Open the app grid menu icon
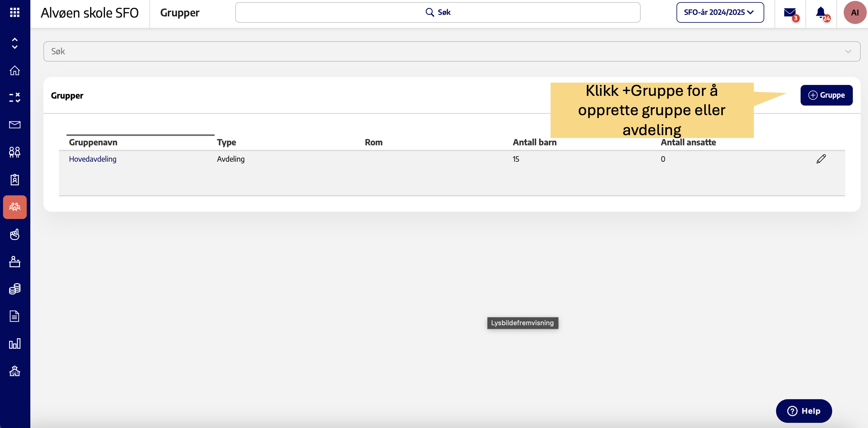Viewport: 868px width, 428px height. 15,12
